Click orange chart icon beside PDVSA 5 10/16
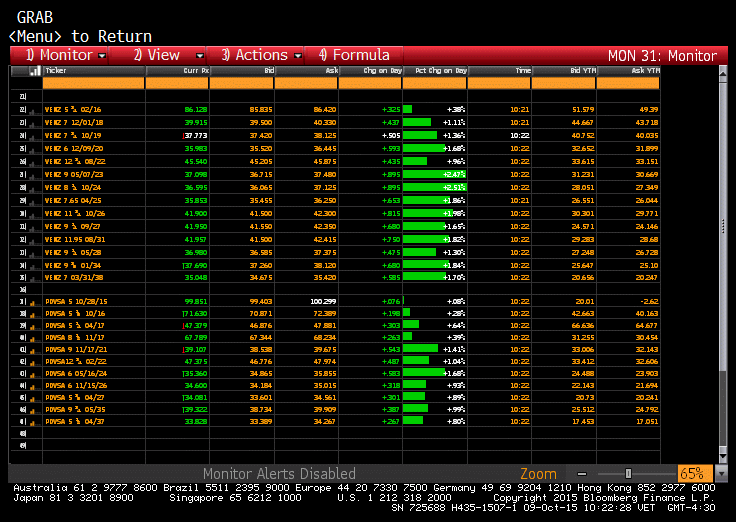This screenshot has width=736, height=522. (33, 315)
